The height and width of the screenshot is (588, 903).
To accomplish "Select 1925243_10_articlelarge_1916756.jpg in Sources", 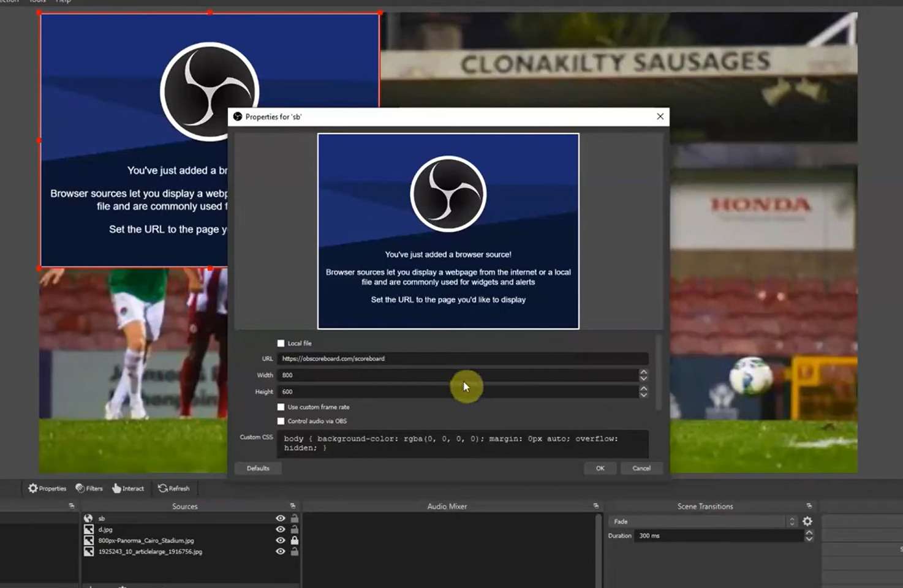I will [150, 551].
